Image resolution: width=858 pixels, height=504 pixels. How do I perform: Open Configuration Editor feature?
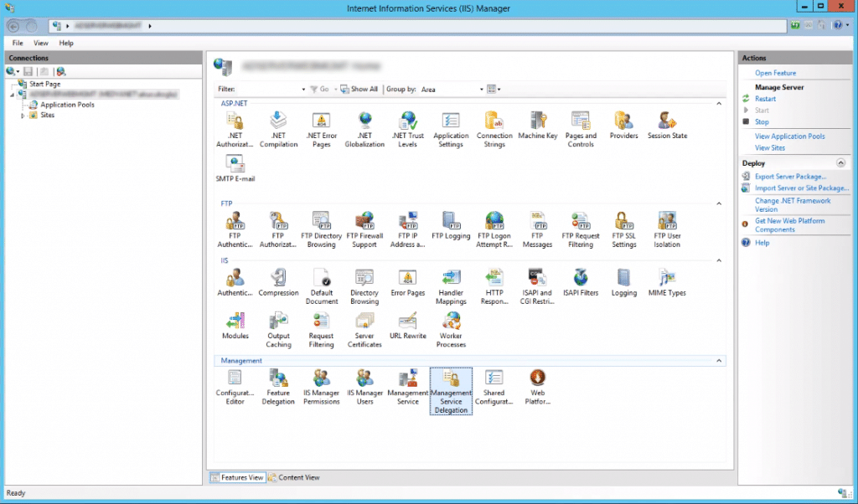(235, 387)
